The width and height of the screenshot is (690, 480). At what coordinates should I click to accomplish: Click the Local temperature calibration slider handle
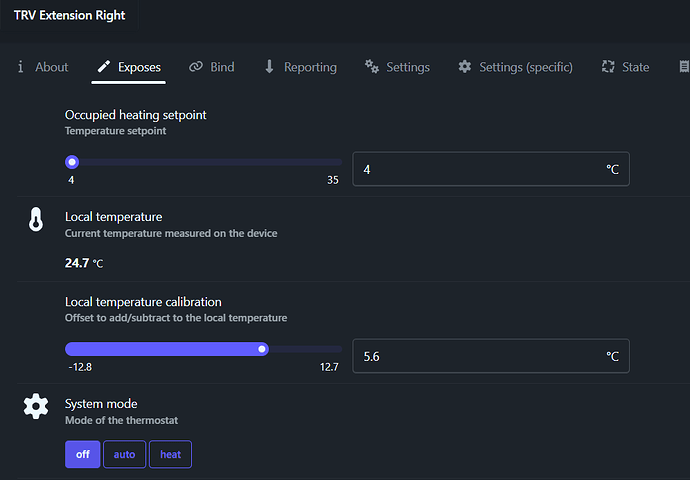point(263,349)
